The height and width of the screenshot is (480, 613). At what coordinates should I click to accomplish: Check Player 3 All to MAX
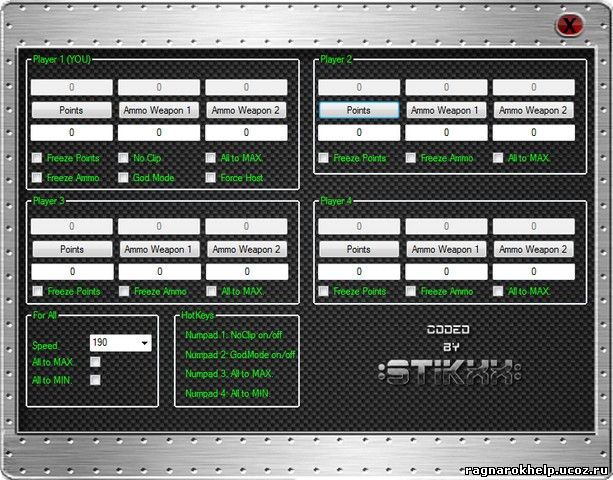[211, 291]
